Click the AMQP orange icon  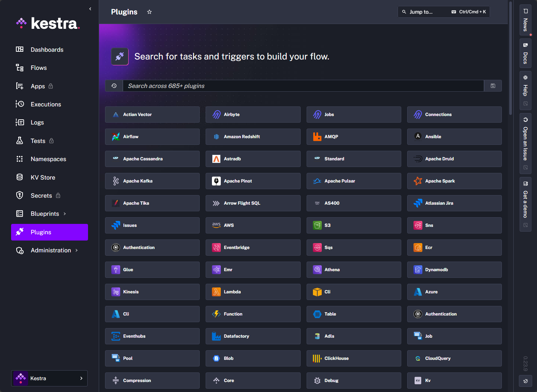point(317,137)
